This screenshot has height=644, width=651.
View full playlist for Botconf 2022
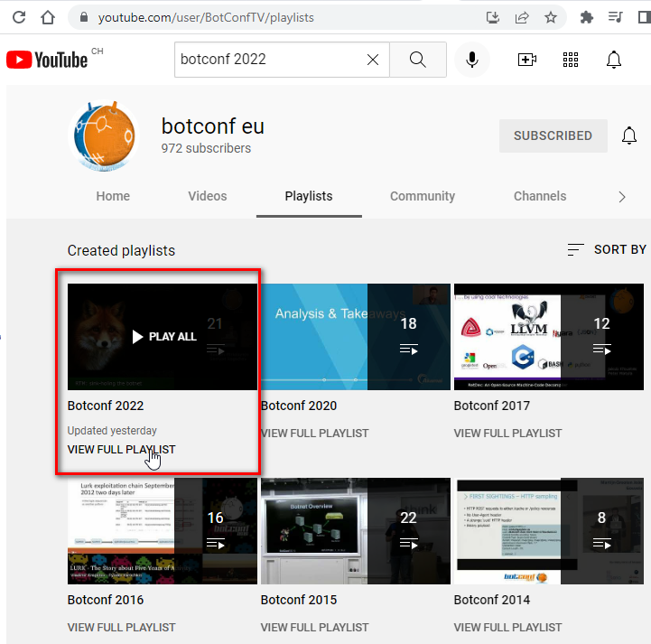121,450
